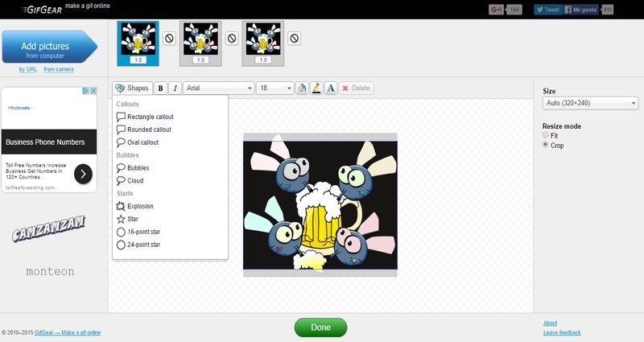The width and height of the screenshot is (644, 342).
Task: Edit the third frame duration field
Action: (x=263, y=60)
